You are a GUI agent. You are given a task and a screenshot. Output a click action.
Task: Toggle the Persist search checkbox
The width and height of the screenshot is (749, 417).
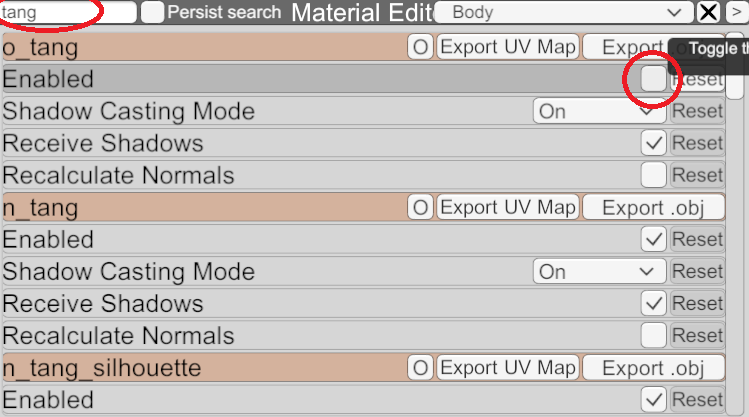click(x=153, y=12)
